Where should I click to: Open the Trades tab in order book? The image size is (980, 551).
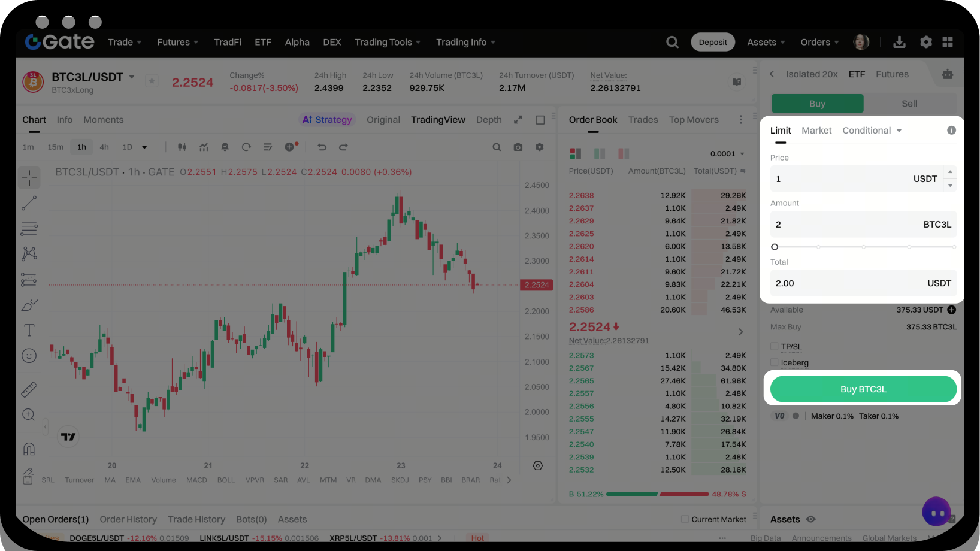click(x=643, y=120)
